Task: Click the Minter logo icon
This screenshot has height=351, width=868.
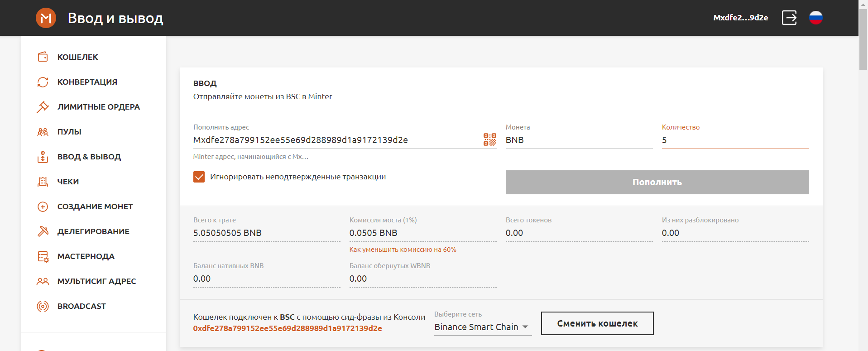Action: [46, 18]
